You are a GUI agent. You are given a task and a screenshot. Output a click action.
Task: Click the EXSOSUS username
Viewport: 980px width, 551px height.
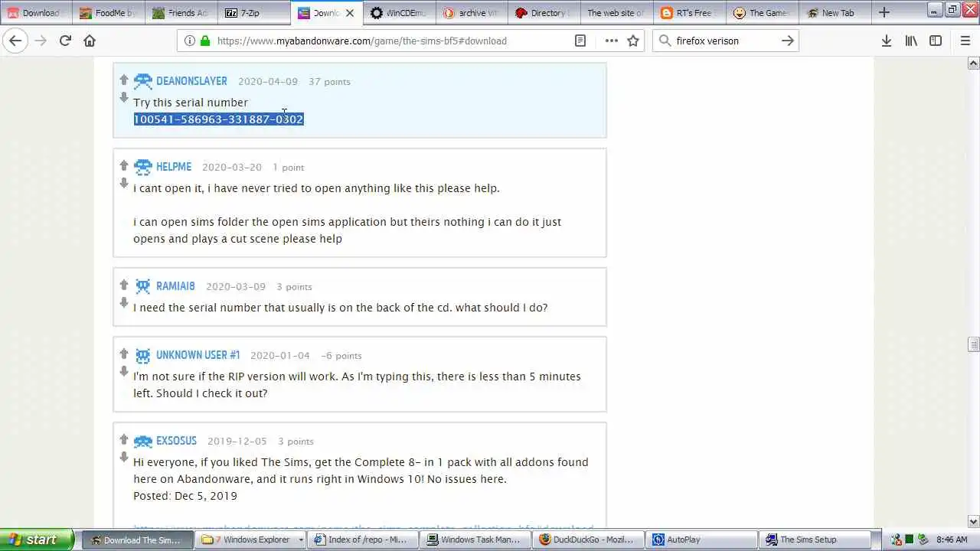click(176, 441)
